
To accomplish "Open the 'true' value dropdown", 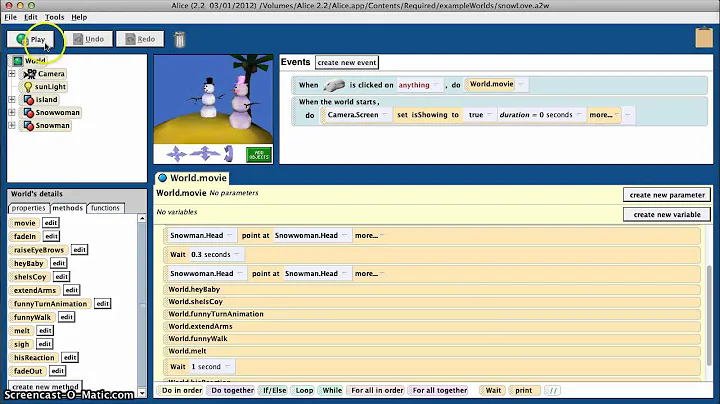I will click(480, 115).
